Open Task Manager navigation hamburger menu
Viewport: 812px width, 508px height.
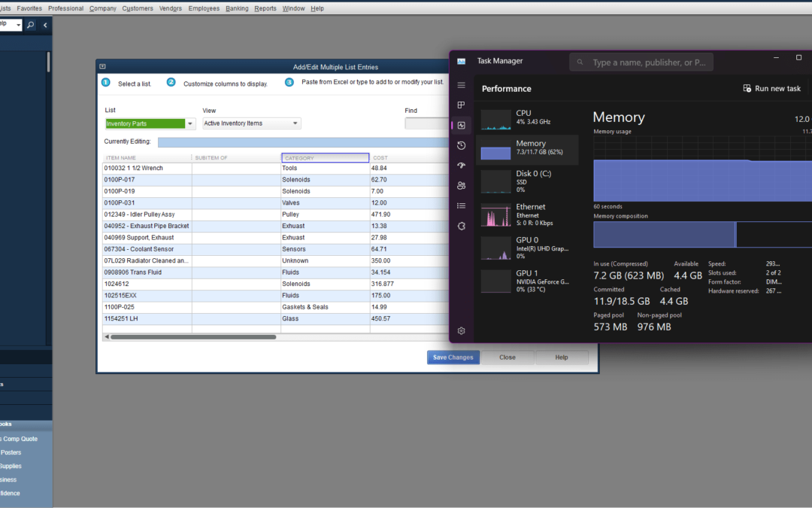pos(461,85)
